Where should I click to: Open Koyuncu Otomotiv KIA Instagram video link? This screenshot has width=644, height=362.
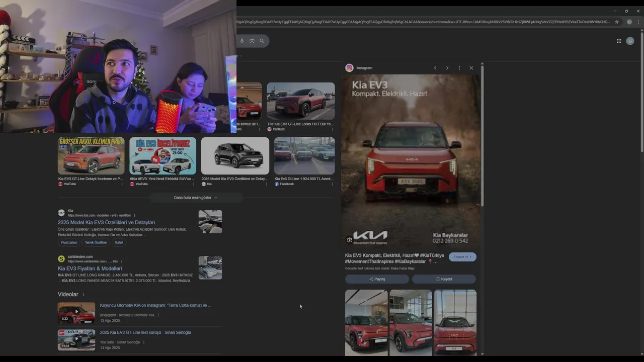155,305
